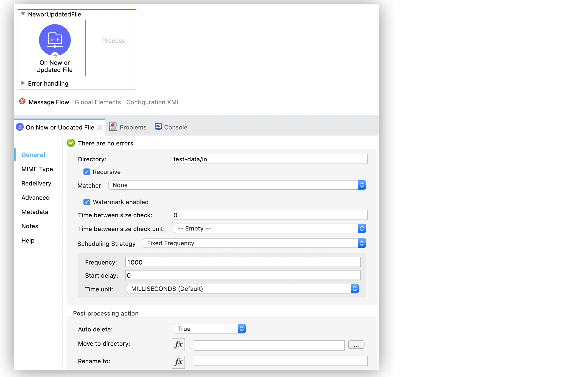Click the Directory input field
Screen dimensions: 588x377
[269, 159]
